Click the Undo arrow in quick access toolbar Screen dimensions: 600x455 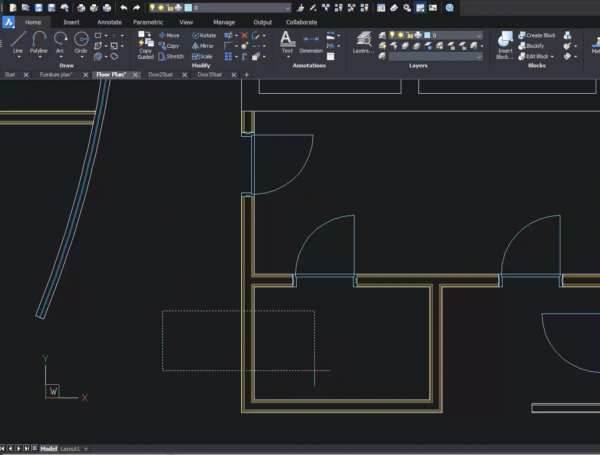[x=123, y=7]
